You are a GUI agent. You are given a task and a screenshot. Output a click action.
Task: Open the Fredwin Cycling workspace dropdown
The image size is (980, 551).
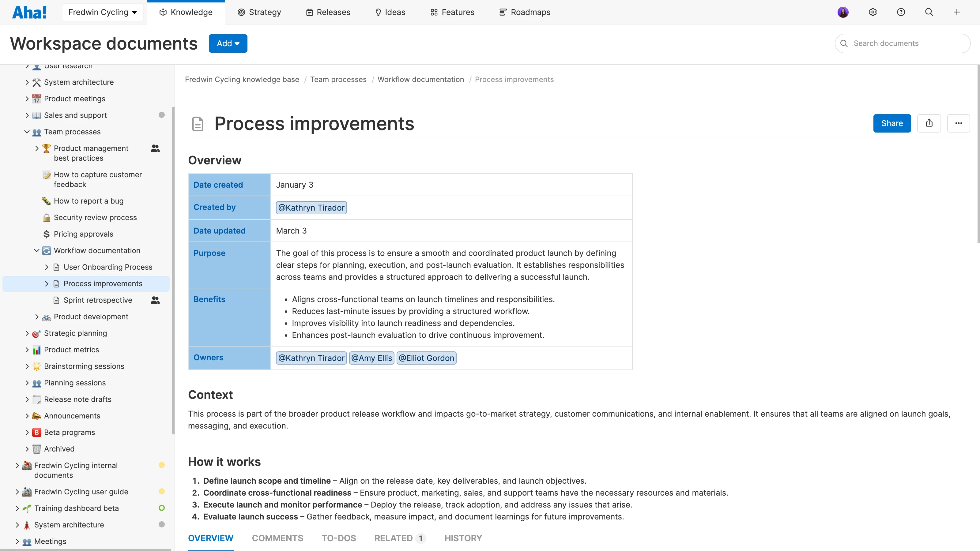102,12
